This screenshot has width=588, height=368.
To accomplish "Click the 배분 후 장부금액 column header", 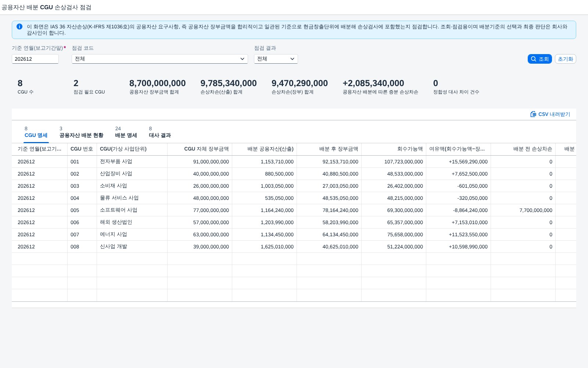I will click(329, 149).
